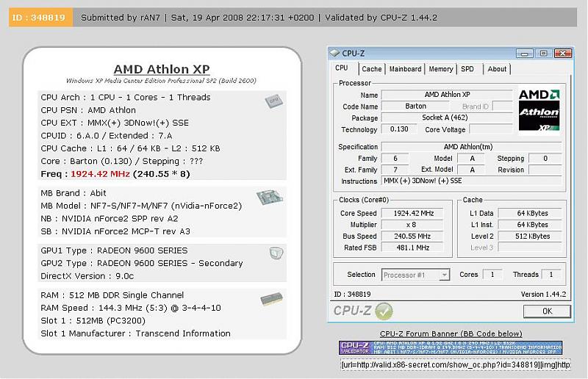Click the 'MB Brand : Abit' line
Viewport: 588px width, 379px height.
[73, 193]
